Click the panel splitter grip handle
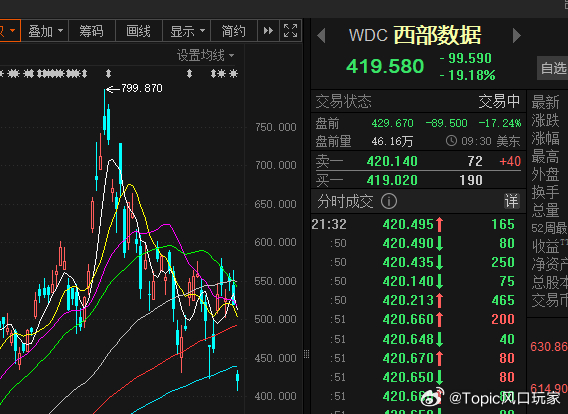The image size is (568, 414). (x=306, y=354)
